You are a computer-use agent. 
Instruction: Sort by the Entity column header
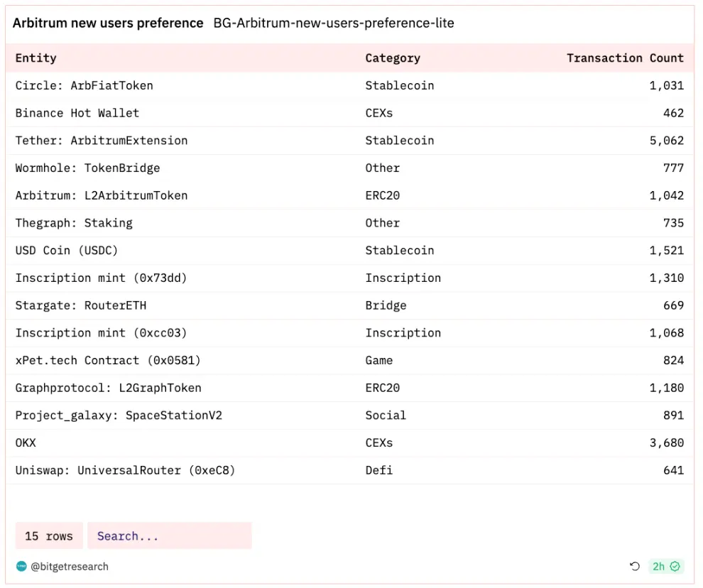[x=36, y=58]
